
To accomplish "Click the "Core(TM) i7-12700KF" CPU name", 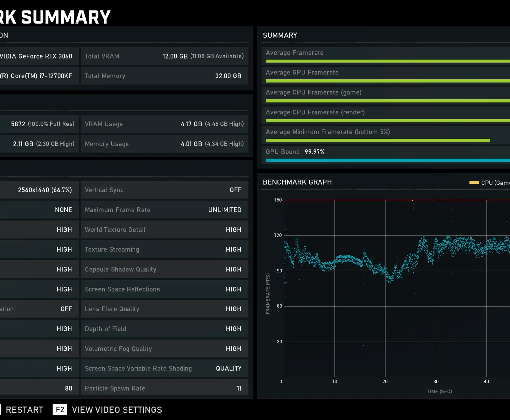I will click(42, 76).
